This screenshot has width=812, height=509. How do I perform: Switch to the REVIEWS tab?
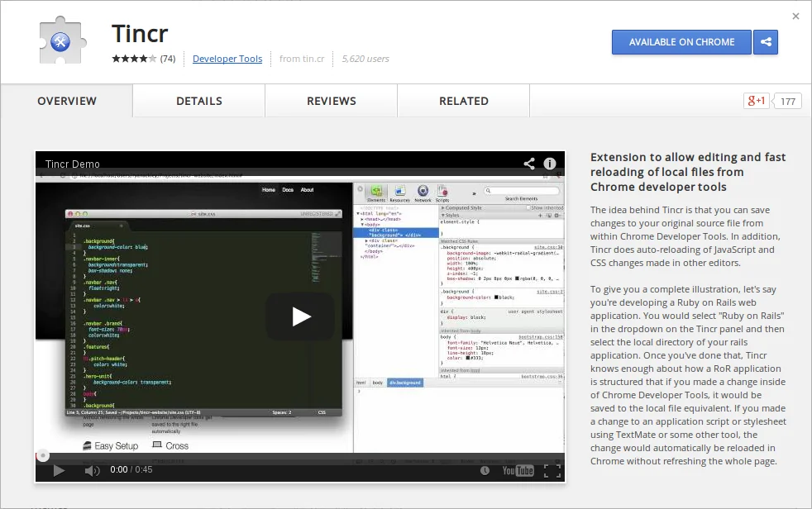332,101
